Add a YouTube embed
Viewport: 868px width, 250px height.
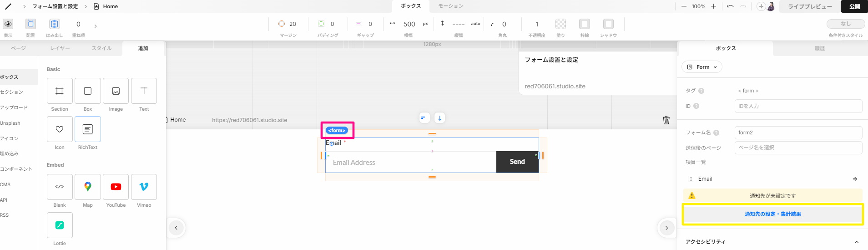116,187
